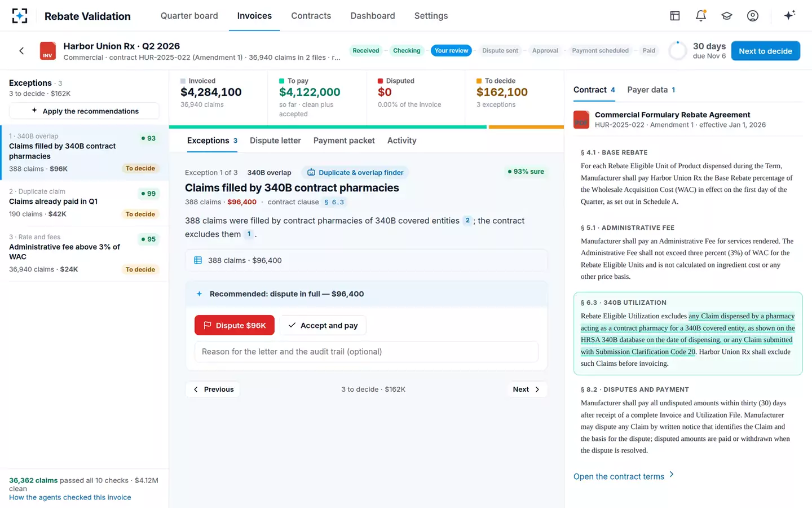Viewport: 812px width, 508px height.
Task: Go back using the left chevron arrow
Action: (x=21, y=51)
